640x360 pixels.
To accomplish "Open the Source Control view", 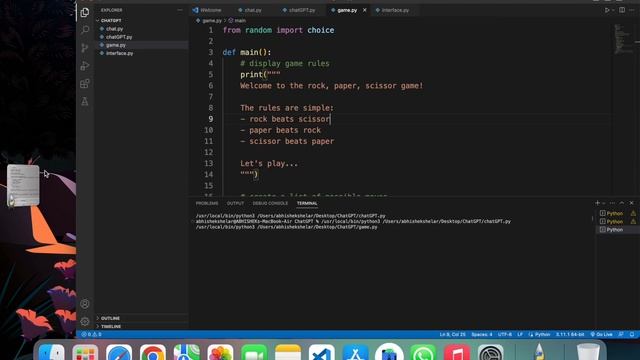I will (x=85, y=48).
